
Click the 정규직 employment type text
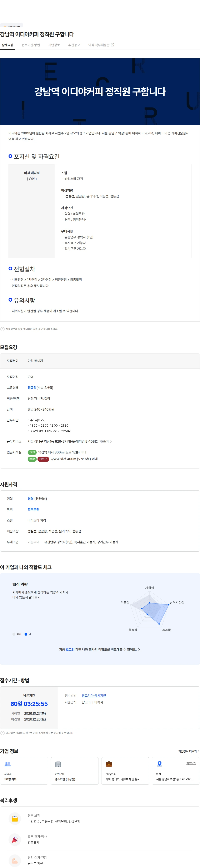pos(32,387)
